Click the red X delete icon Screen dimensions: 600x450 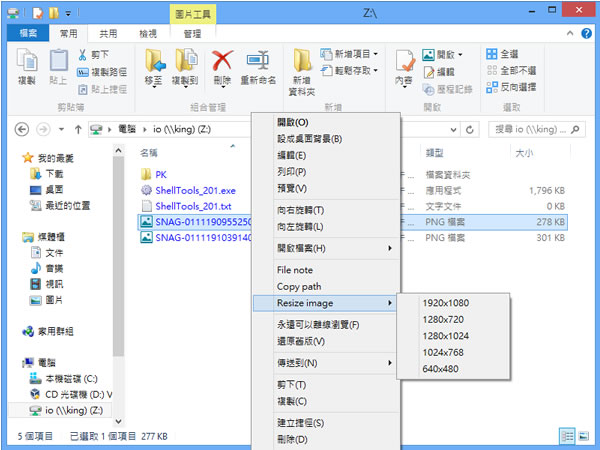pos(222,60)
